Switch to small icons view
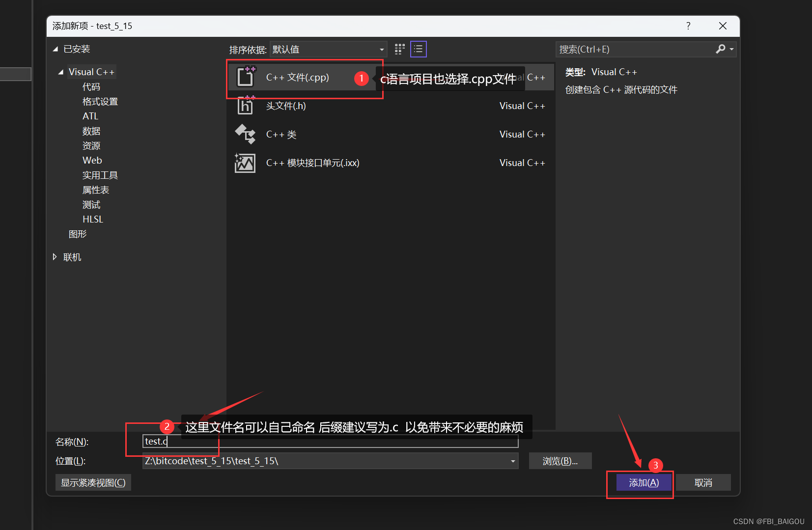Screen dimensions: 812x530 coord(399,49)
